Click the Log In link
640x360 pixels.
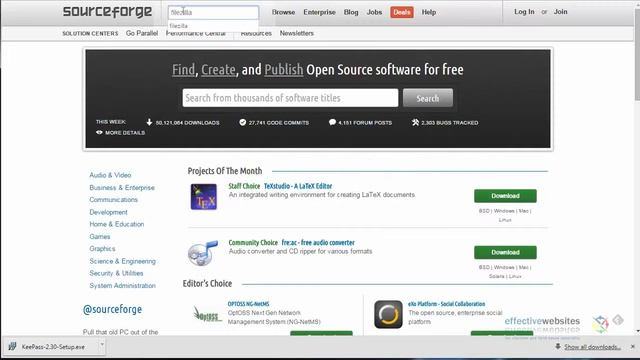click(524, 12)
